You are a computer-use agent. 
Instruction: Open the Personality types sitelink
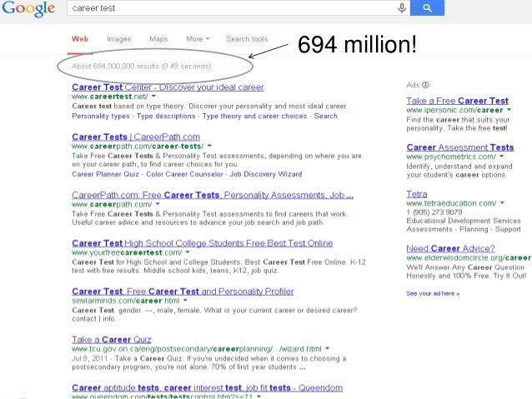[x=101, y=116]
